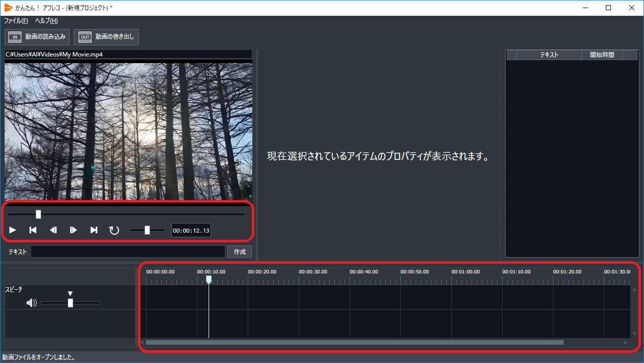Image resolution: width=644 pixels, height=363 pixels.
Task: Click the timeline scroll right arrow
Action: tap(626, 342)
